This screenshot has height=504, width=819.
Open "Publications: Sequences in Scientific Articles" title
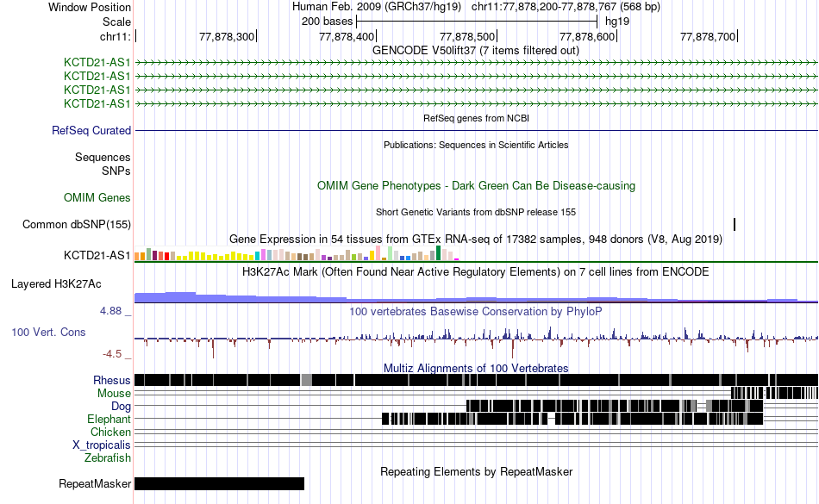(476, 145)
